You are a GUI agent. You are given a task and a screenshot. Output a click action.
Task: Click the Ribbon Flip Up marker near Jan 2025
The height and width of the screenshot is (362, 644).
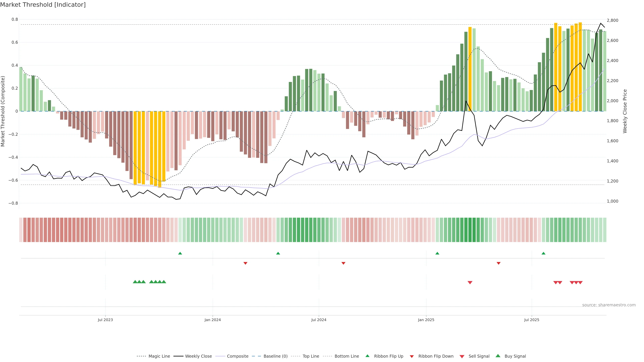(437, 253)
